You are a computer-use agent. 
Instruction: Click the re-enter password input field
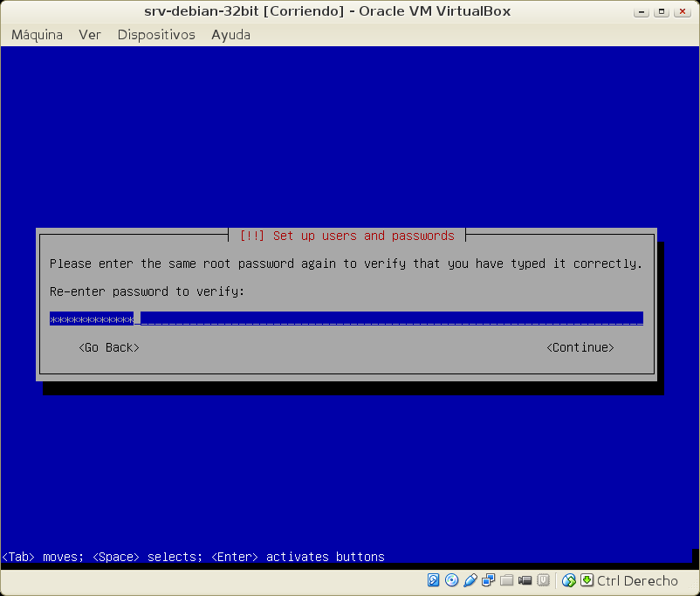click(x=346, y=319)
